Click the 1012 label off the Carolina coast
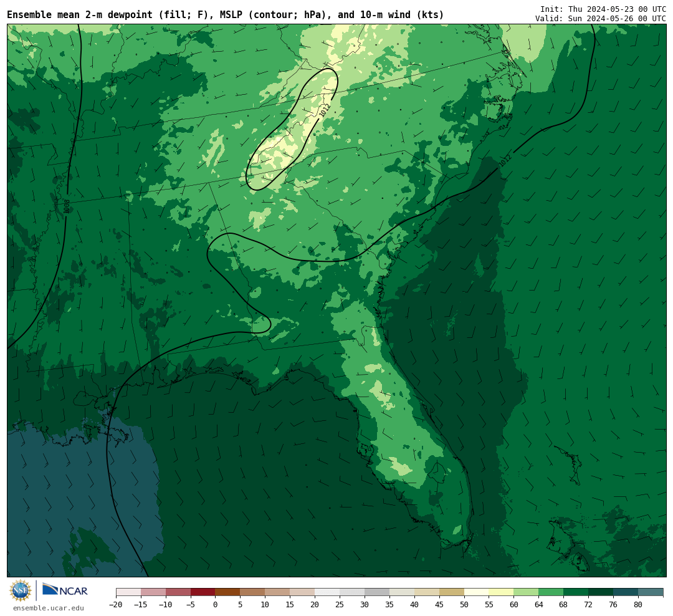The height and width of the screenshot is (616, 673). (505, 161)
